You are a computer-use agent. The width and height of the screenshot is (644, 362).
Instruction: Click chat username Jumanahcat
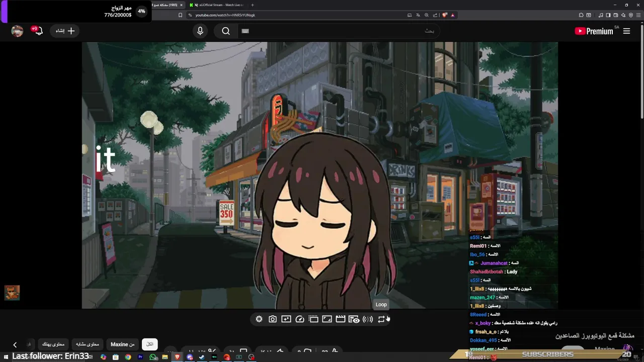(494, 263)
